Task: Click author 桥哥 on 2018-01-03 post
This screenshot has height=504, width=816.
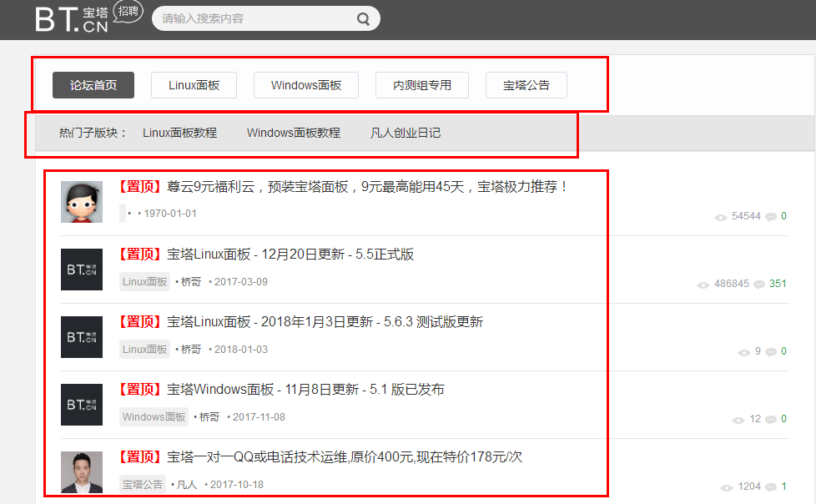Action: pos(190,350)
